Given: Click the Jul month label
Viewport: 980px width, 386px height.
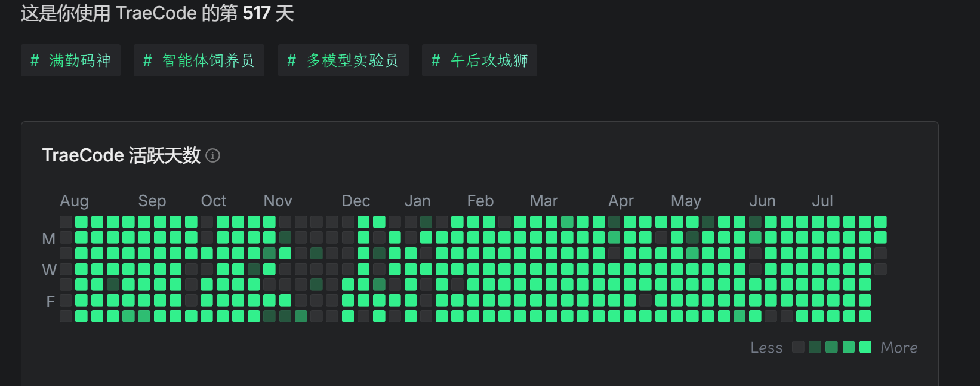Looking at the screenshot, I should (822, 201).
